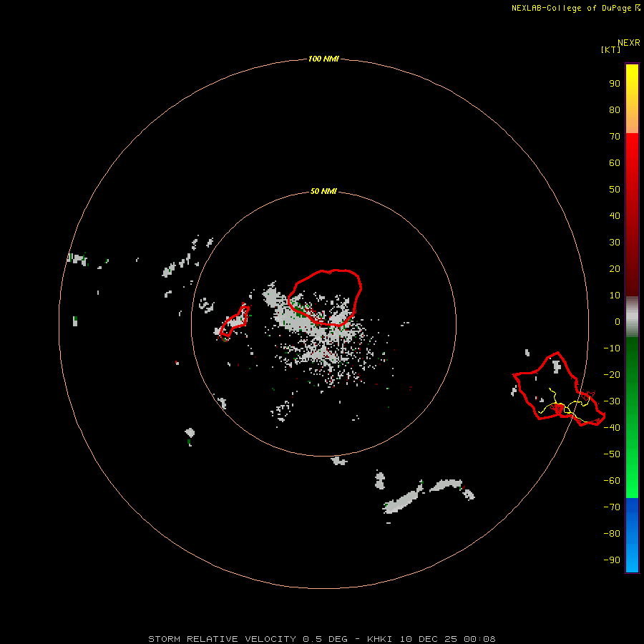
Task: Click the 60 value on velocity scale
Action: (x=615, y=163)
